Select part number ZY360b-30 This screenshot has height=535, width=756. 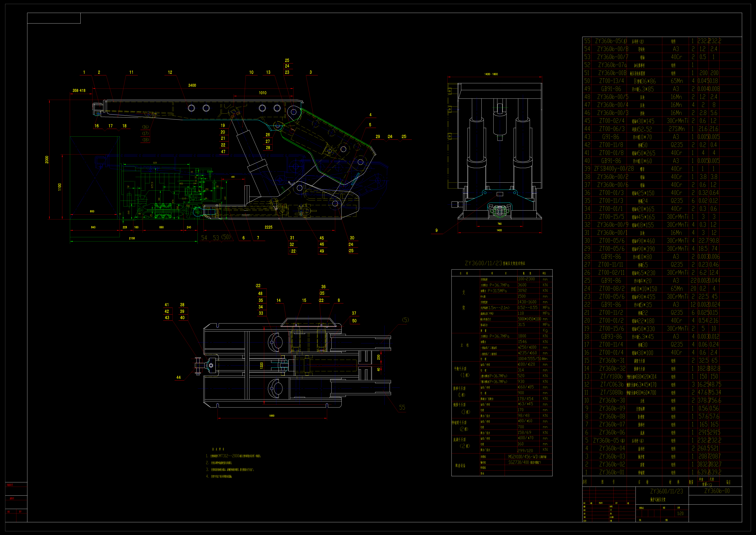(612, 400)
